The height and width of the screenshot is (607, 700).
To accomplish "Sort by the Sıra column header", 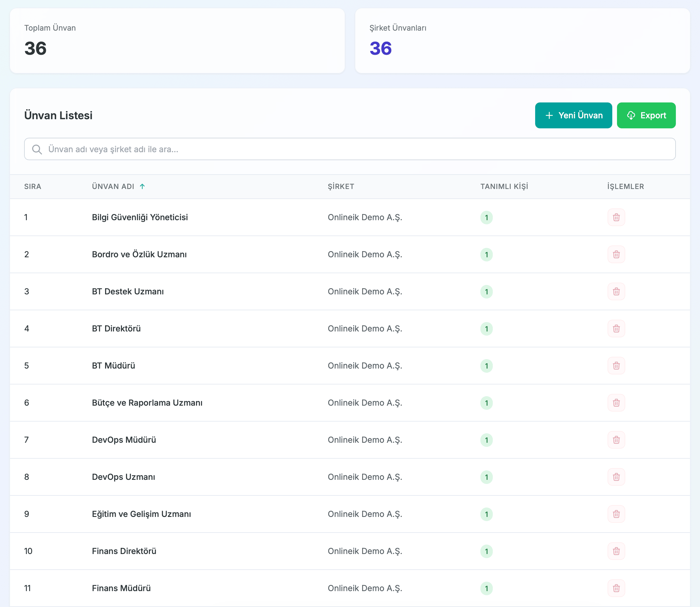I will (x=32, y=186).
